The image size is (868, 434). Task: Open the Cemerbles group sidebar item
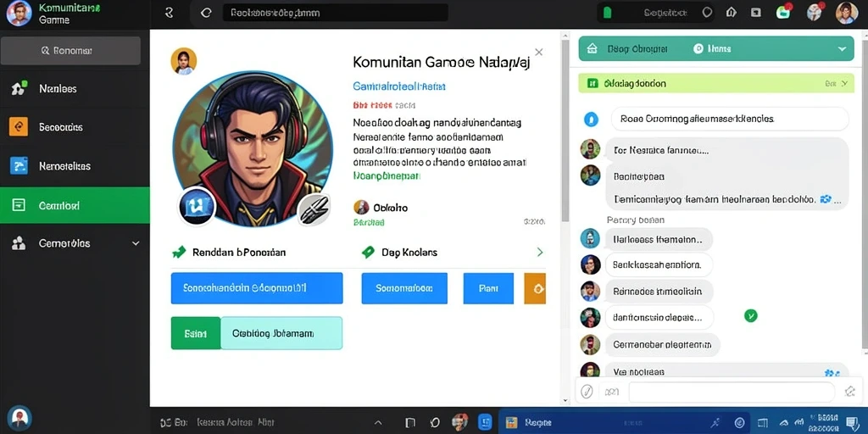click(x=75, y=243)
